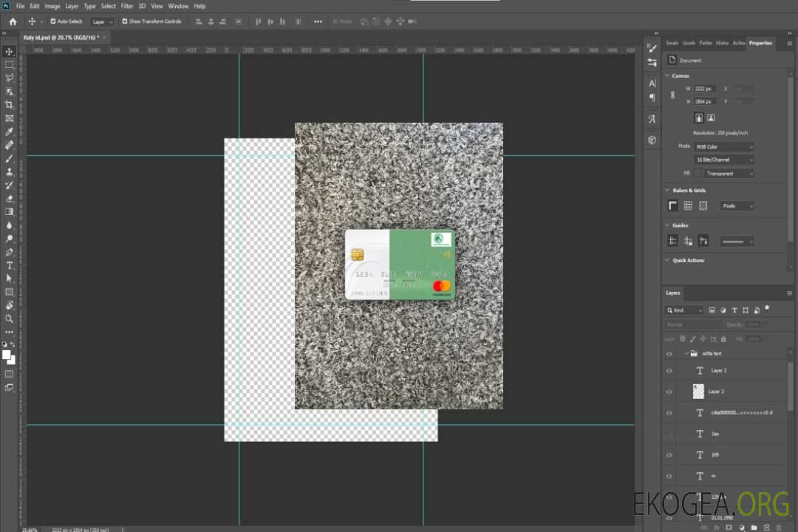Expand the 16 Bits/Channel dropdown

(724, 160)
